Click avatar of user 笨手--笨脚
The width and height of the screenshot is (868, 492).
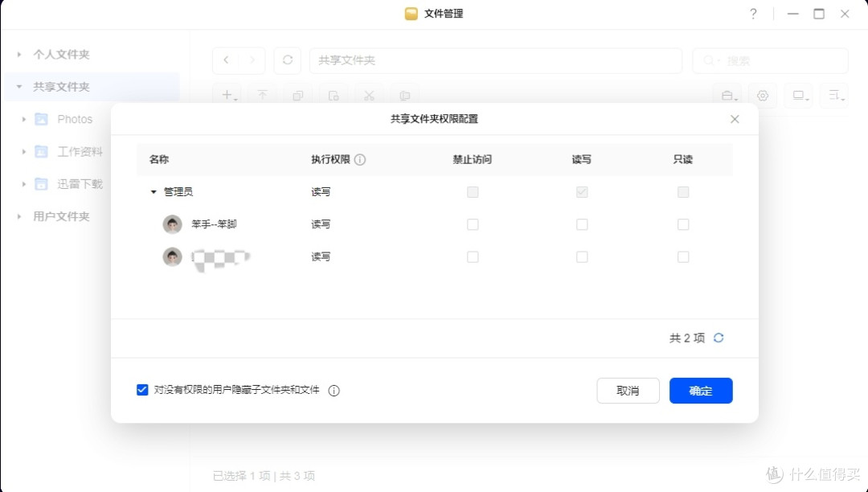click(172, 224)
